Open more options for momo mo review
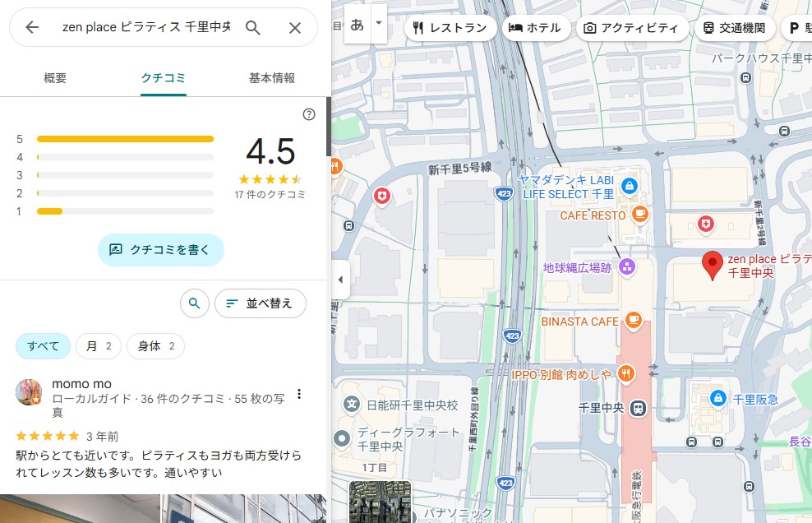Image resolution: width=812 pixels, height=523 pixels. pos(299,394)
